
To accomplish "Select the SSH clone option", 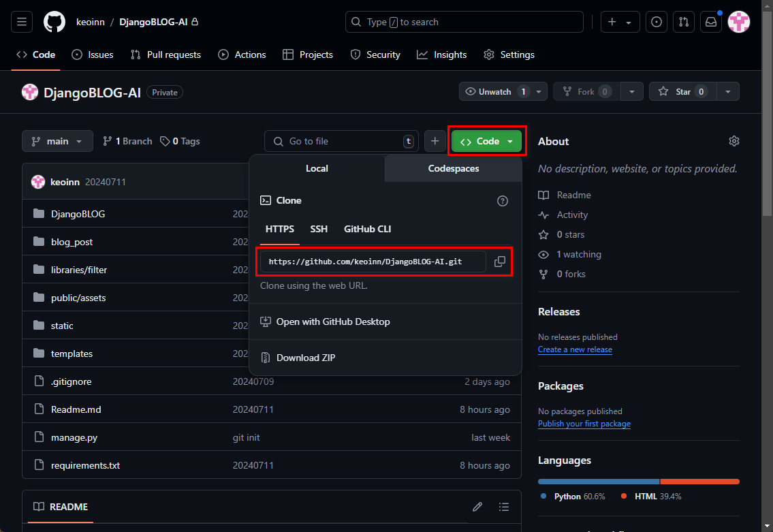I will coord(319,230).
